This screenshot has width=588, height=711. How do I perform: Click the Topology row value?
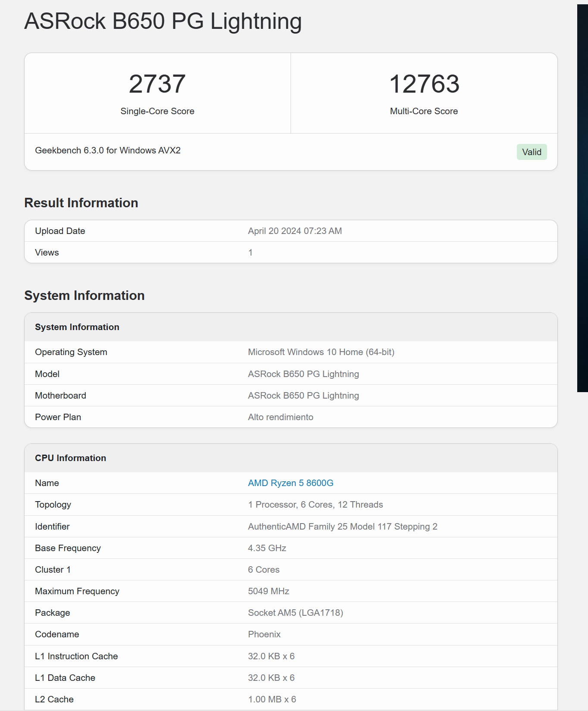316,505
